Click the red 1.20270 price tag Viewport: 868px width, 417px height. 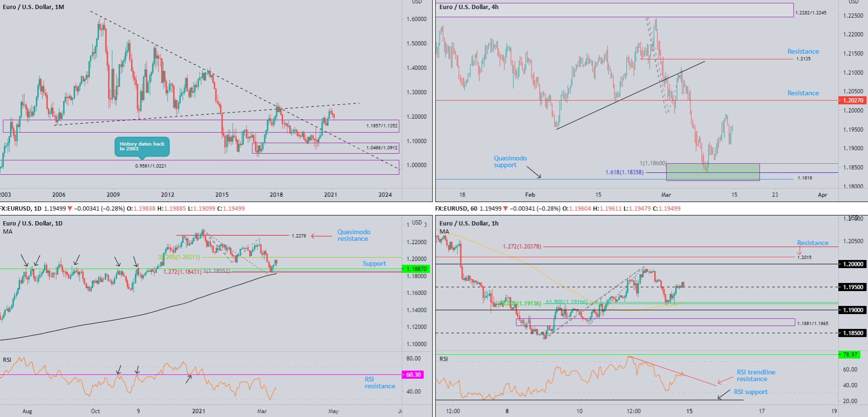point(853,101)
